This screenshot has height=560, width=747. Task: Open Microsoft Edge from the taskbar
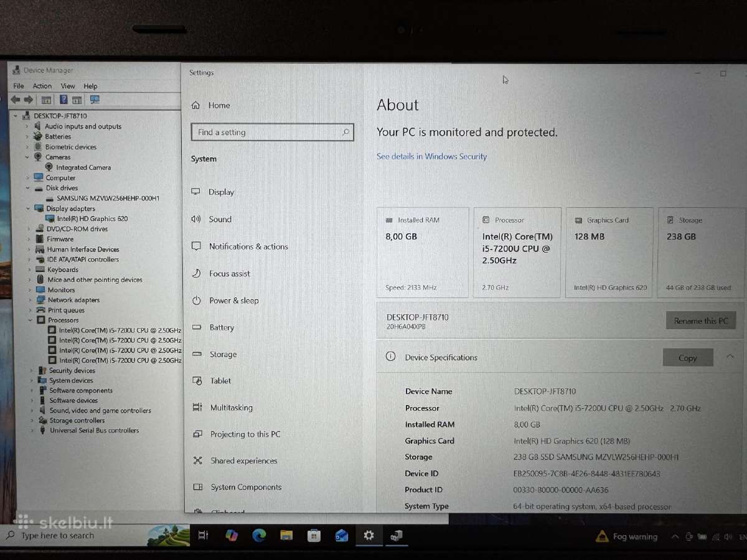pyautogui.click(x=259, y=535)
